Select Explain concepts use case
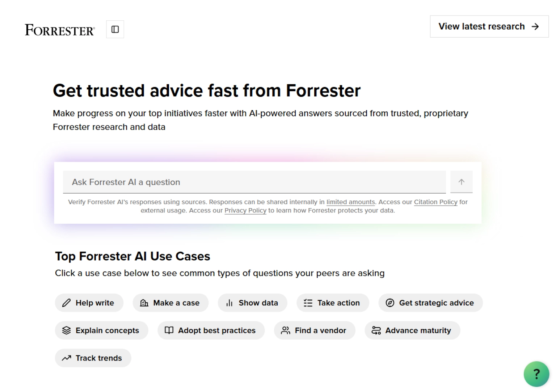 pos(101,330)
